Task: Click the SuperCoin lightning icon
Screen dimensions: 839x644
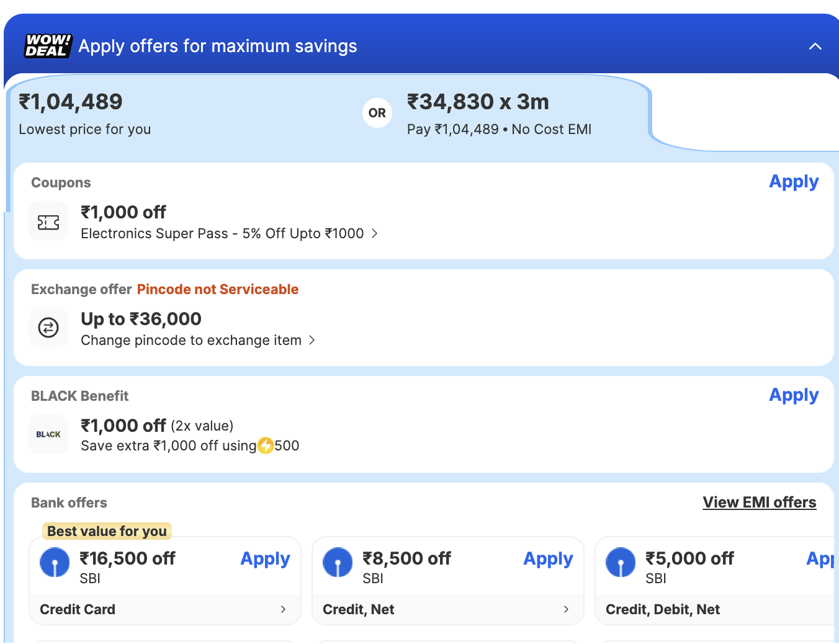Action: (266, 445)
